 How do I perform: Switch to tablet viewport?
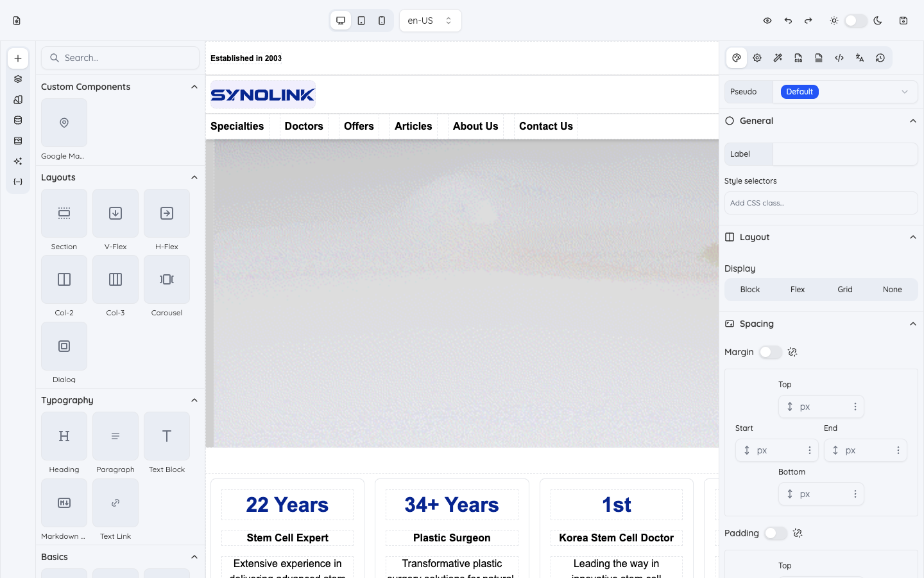tap(361, 21)
